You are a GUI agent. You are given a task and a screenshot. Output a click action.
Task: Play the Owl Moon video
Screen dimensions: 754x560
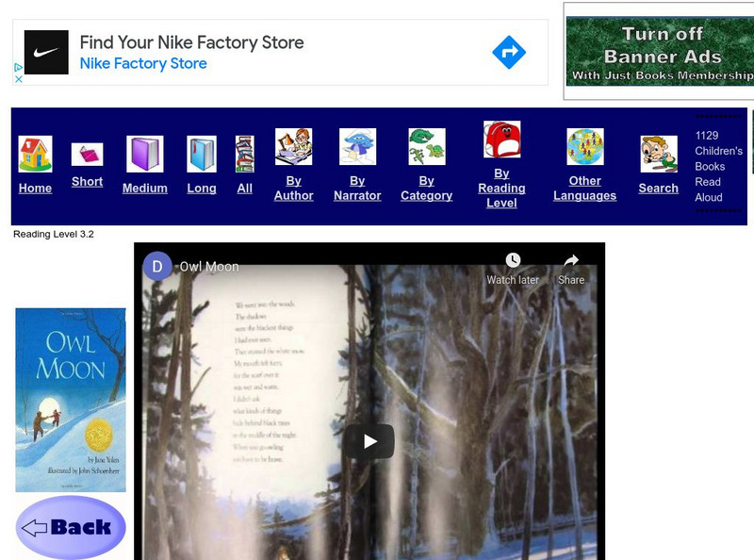click(369, 441)
